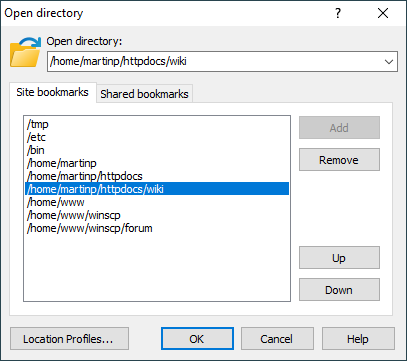Image resolution: width=407 pixels, height=361 pixels.
Task: Pick the /home/martinp/httpdocs bookmark
Action: 85,176
